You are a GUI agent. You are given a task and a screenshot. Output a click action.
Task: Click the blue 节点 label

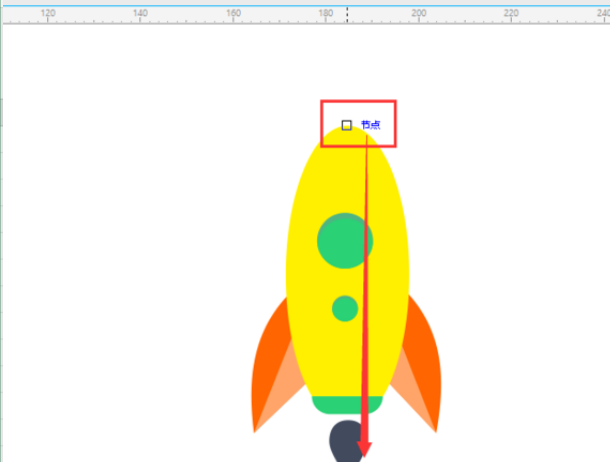[x=370, y=125]
